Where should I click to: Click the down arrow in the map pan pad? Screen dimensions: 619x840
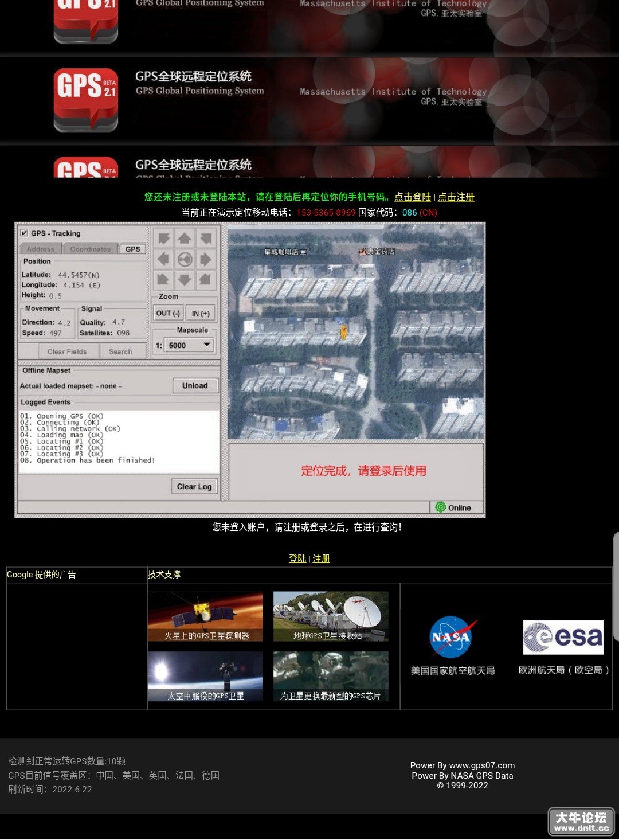(185, 280)
